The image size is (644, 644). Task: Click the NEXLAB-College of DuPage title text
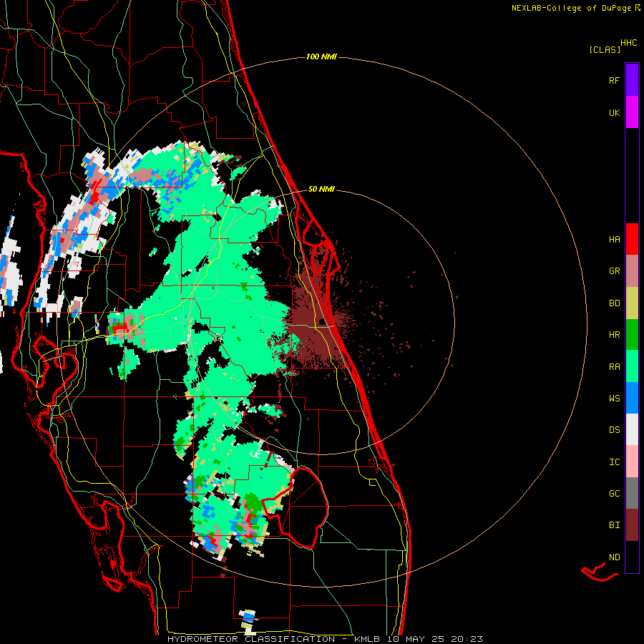coord(571,8)
